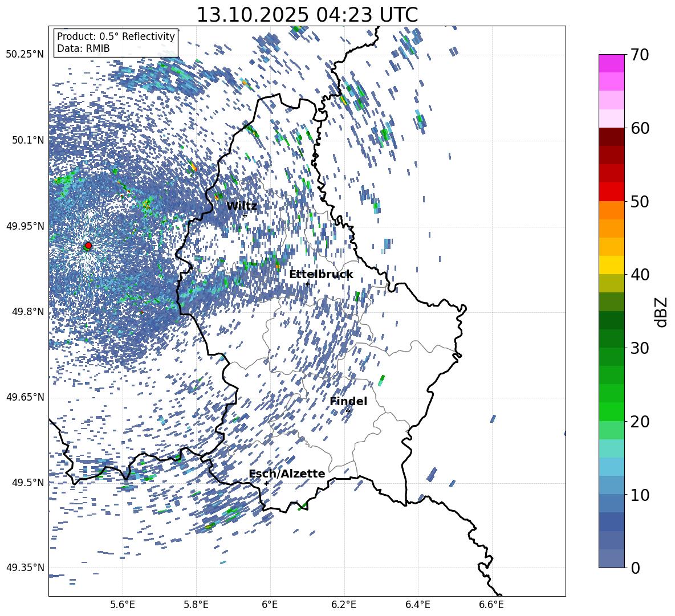The width and height of the screenshot is (675, 616).
Task: Click the 6.2°E longitude label
Action: 344,605
